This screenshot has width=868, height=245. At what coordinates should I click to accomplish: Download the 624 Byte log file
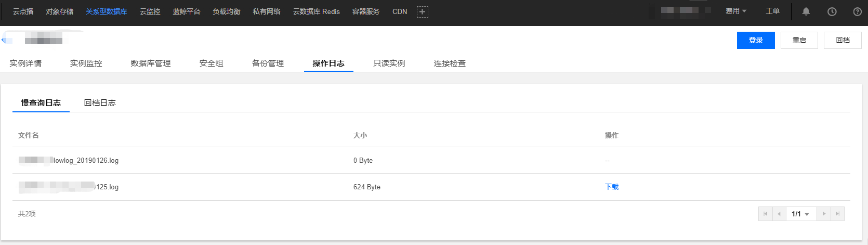coord(612,187)
